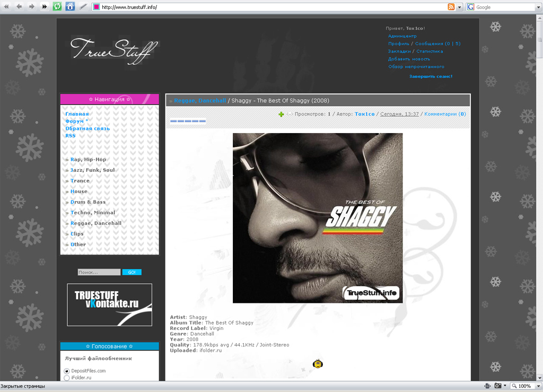
Task: Open the RSS navigation link
Action: coord(71,136)
